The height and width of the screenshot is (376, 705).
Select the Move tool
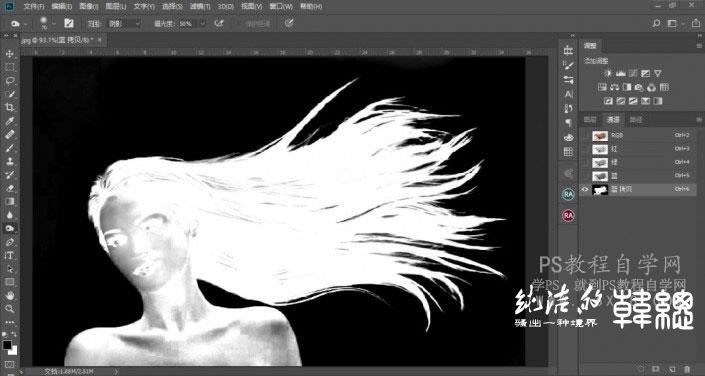click(x=9, y=54)
